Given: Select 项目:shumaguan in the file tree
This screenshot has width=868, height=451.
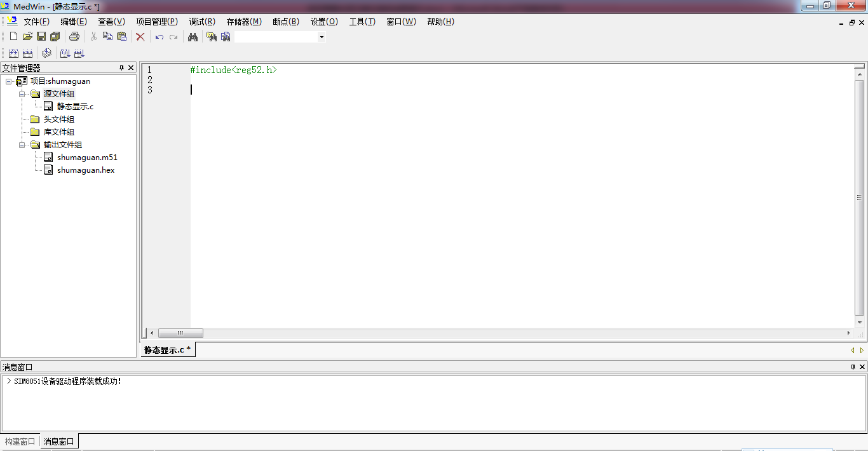Looking at the screenshot, I should click(60, 81).
